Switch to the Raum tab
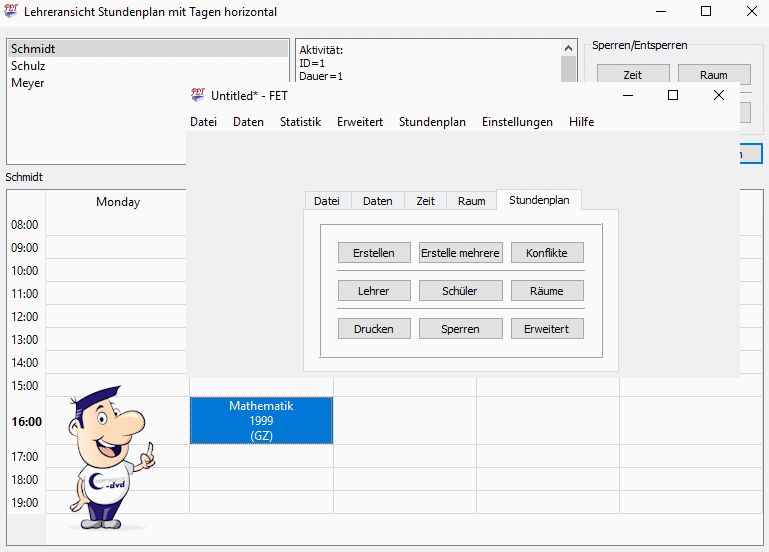This screenshot has height=552, width=769. (471, 201)
